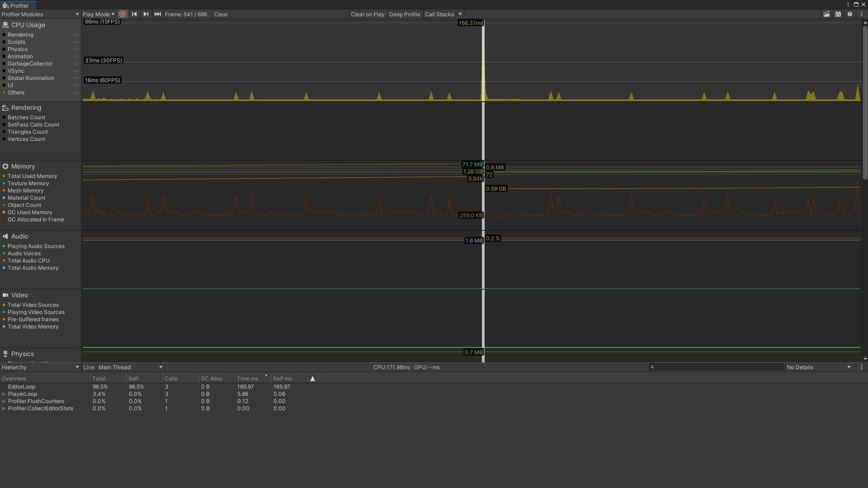The width and height of the screenshot is (868, 488).
Task: Open the Play Mode target dropdown
Action: 99,14
